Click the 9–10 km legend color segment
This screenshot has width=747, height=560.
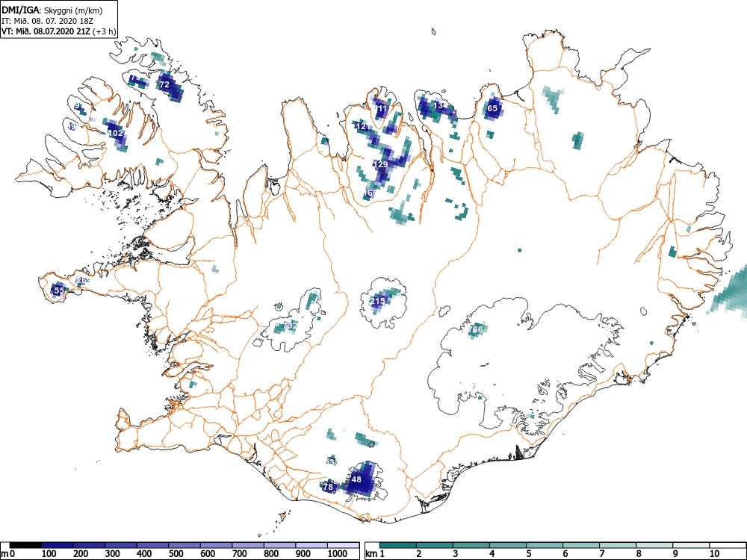point(691,545)
